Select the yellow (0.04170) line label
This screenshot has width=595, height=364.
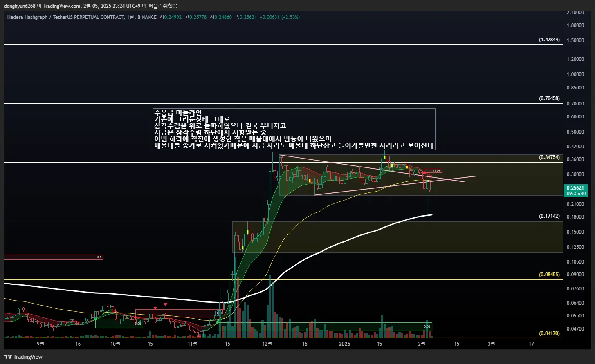(549, 333)
